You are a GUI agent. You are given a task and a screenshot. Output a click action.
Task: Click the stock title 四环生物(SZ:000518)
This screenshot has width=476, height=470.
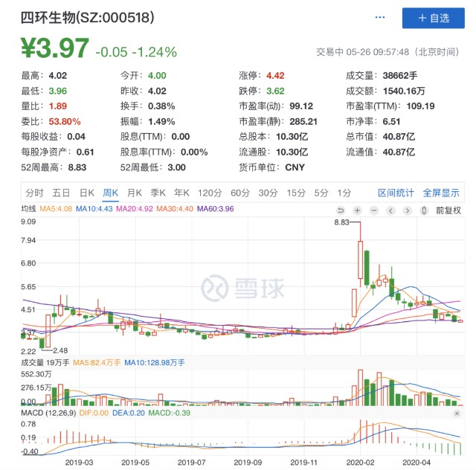pos(88,18)
